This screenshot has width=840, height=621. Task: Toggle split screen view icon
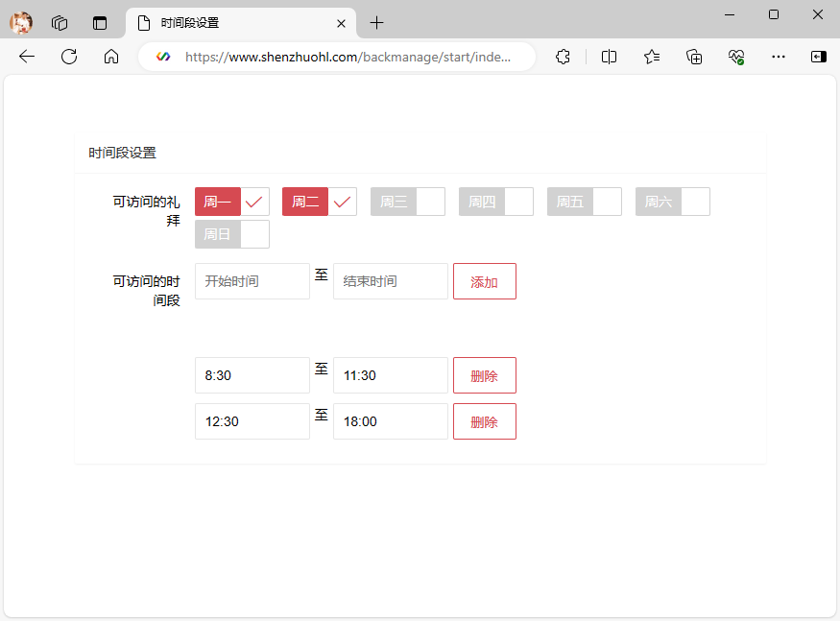(x=609, y=57)
